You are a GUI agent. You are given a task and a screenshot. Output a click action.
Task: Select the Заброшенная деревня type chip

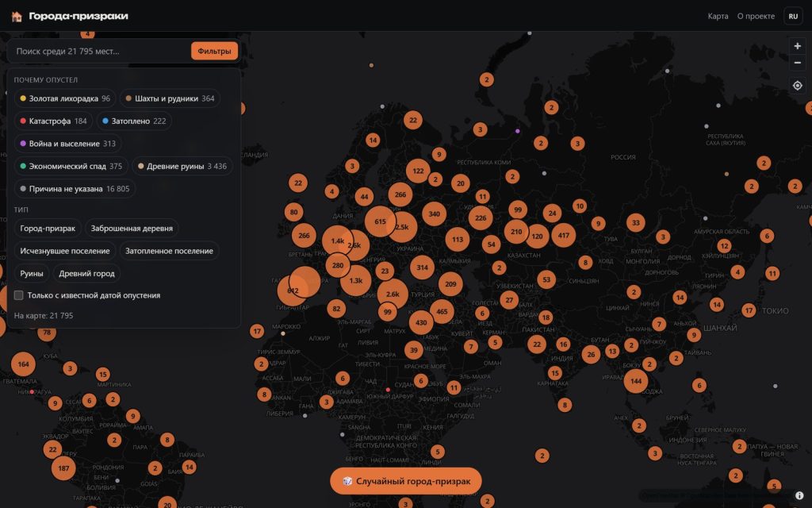tap(132, 229)
